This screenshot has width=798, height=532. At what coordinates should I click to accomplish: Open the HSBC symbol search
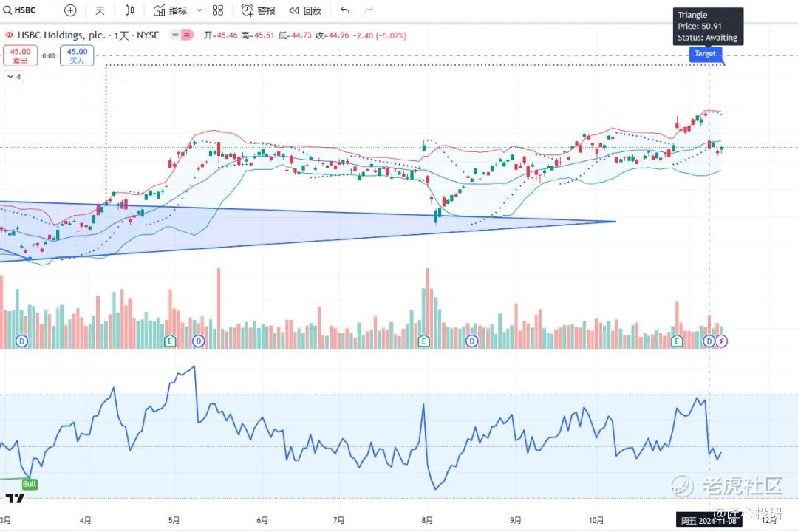coord(20,10)
